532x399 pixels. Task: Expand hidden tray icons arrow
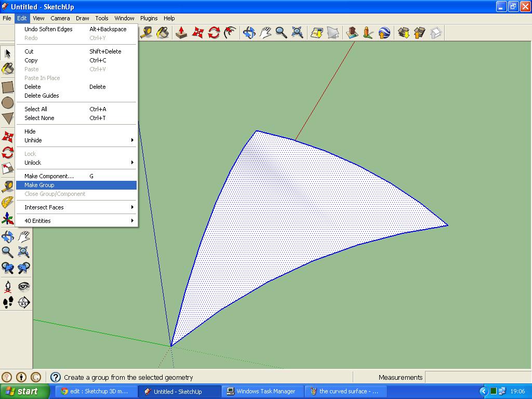(484, 391)
